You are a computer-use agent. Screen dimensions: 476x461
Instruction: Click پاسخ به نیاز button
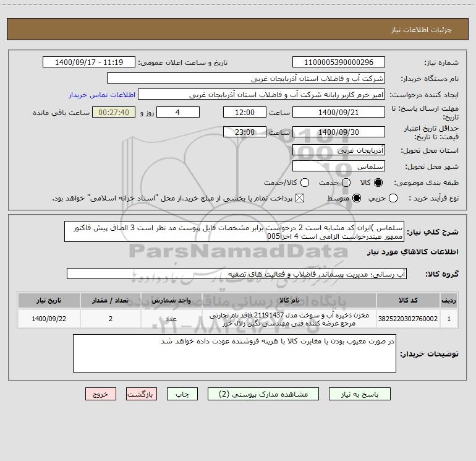(360, 394)
